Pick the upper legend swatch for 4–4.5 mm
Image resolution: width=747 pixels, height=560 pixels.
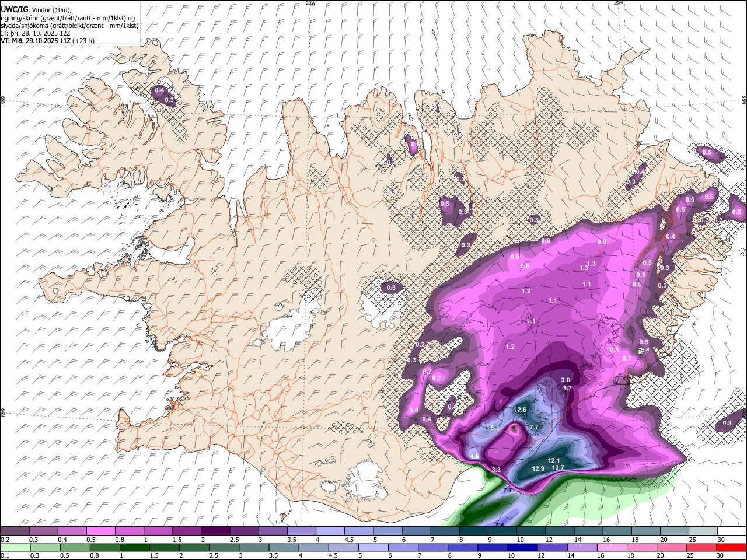[x=330, y=531]
